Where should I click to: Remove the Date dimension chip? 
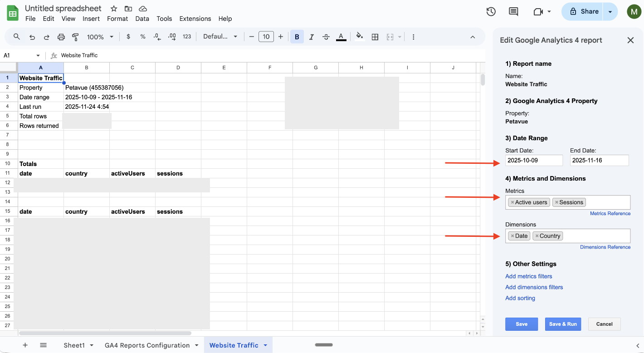(x=512, y=236)
